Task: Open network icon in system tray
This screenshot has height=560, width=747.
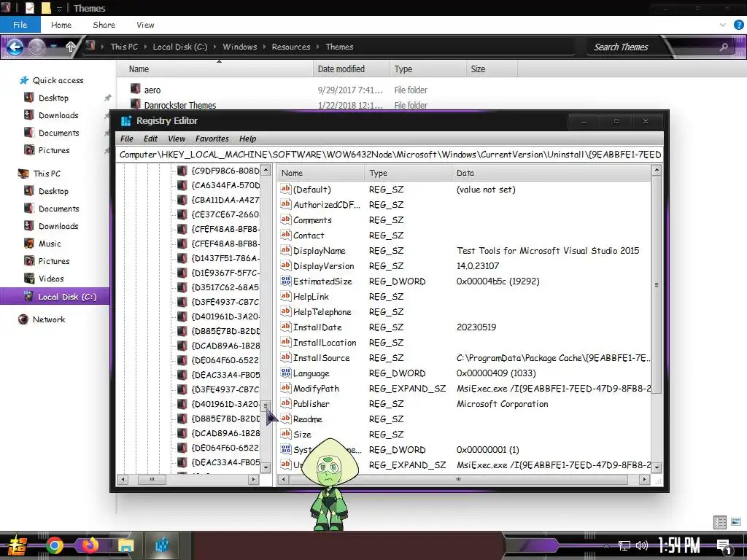Action: coord(624,545)
